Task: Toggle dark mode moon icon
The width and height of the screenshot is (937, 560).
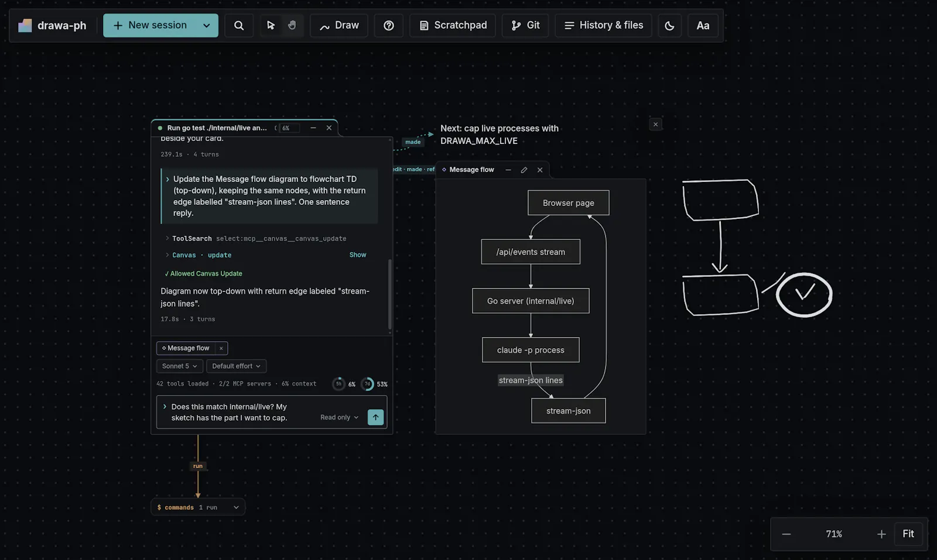Action: pos(669,25)
